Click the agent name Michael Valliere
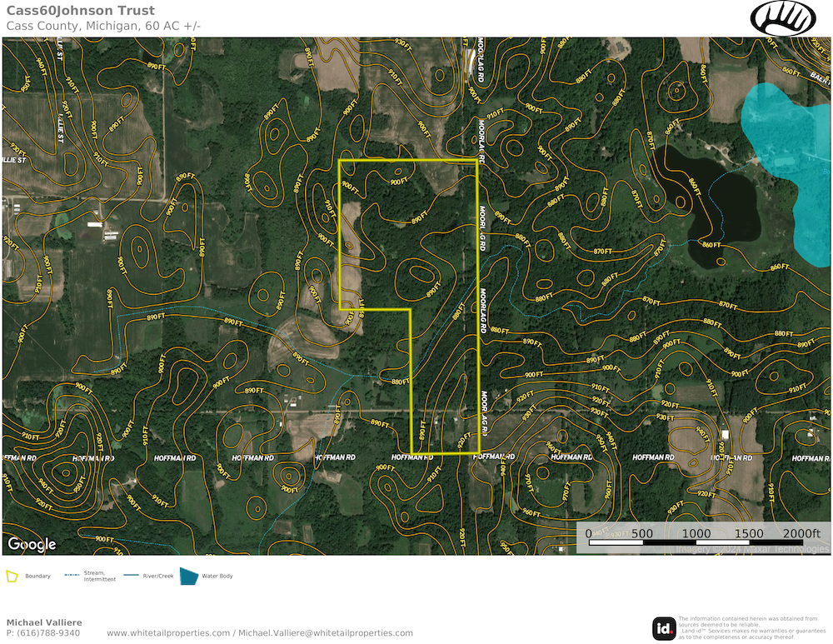The height and width of the screenshot is (644, 833). point(44,622)
